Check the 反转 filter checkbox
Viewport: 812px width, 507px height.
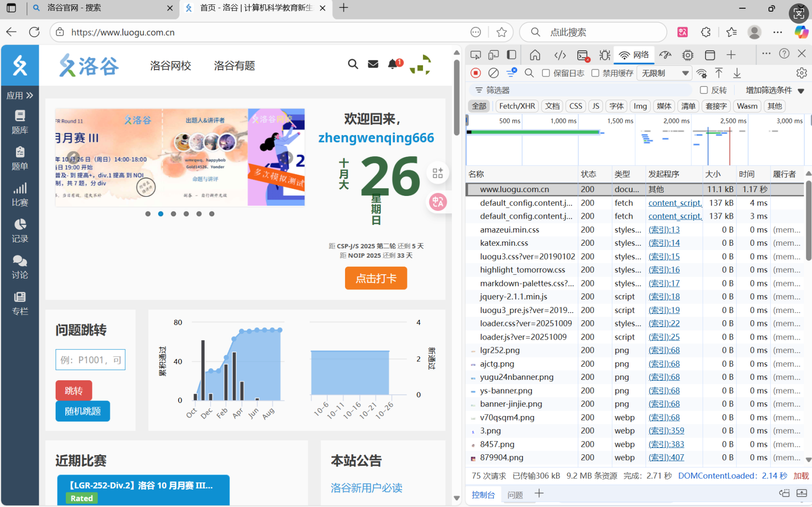pyautogui.click(x=704, y=90)
